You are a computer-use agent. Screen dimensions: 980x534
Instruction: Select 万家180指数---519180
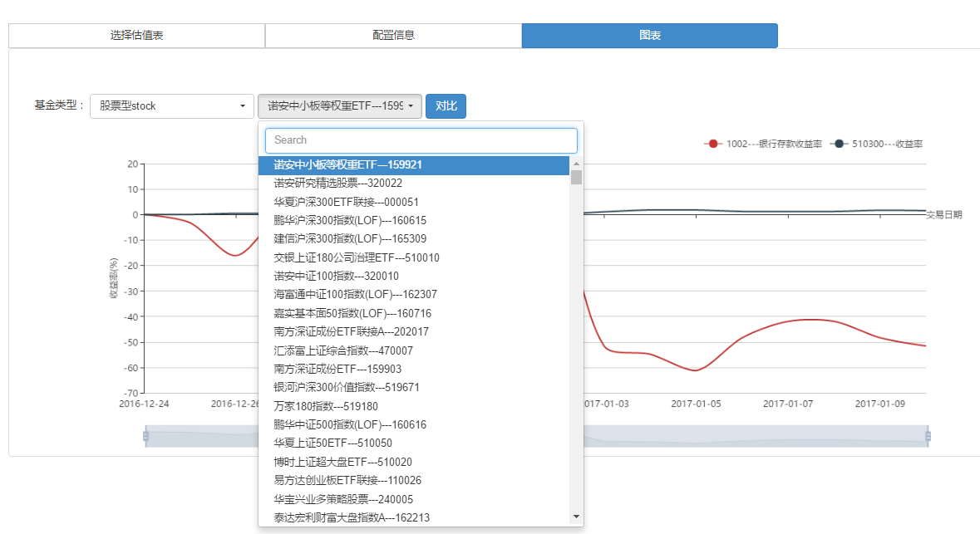[414, 407]
